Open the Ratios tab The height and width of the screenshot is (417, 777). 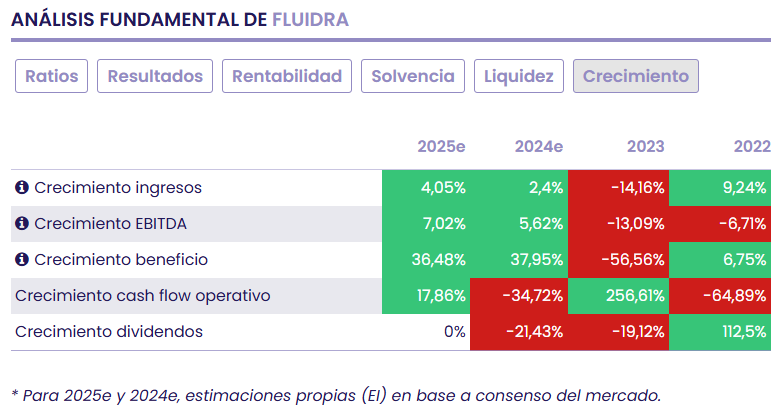tap(52, 76)
